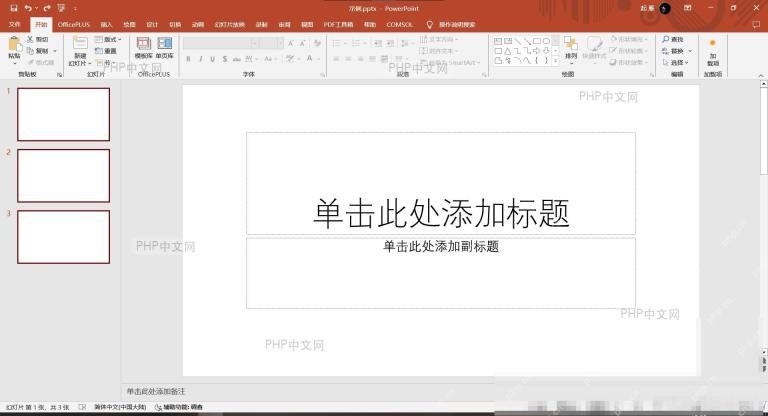Open the font size combo box
Image resolution: width=768 pixels, height=416 pixels.
(x=272, y=44)
